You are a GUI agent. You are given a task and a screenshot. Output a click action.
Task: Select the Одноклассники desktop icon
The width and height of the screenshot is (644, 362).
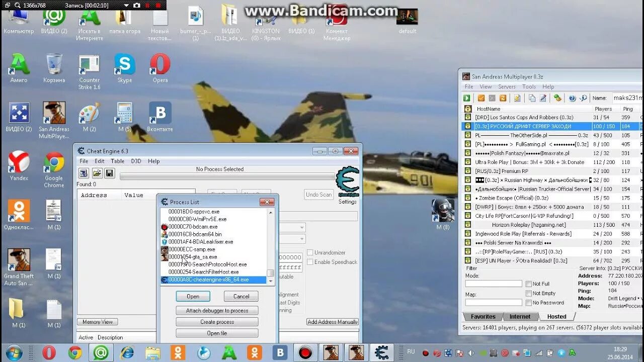[x=19, y=215]
